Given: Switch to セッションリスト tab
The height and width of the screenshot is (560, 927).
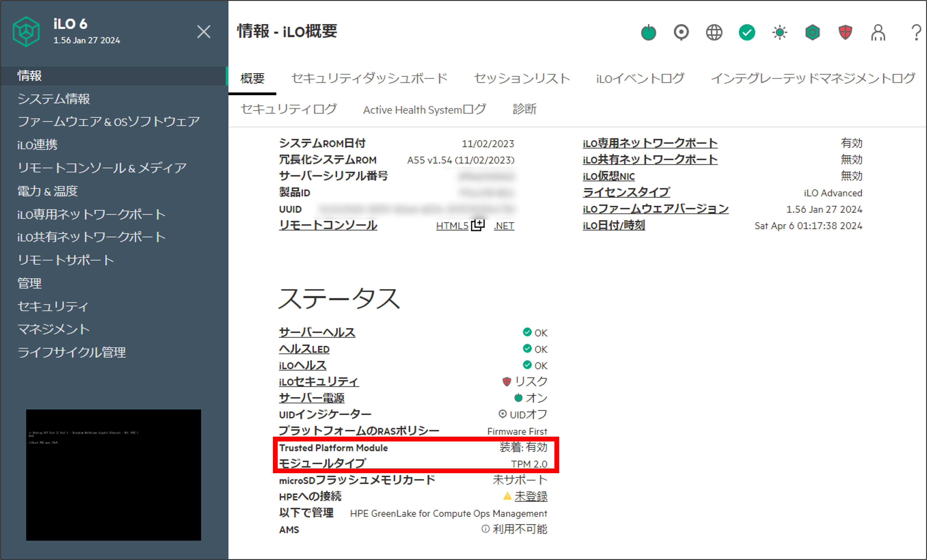Looking at the screenshot, I should click(x=522, y=79).
